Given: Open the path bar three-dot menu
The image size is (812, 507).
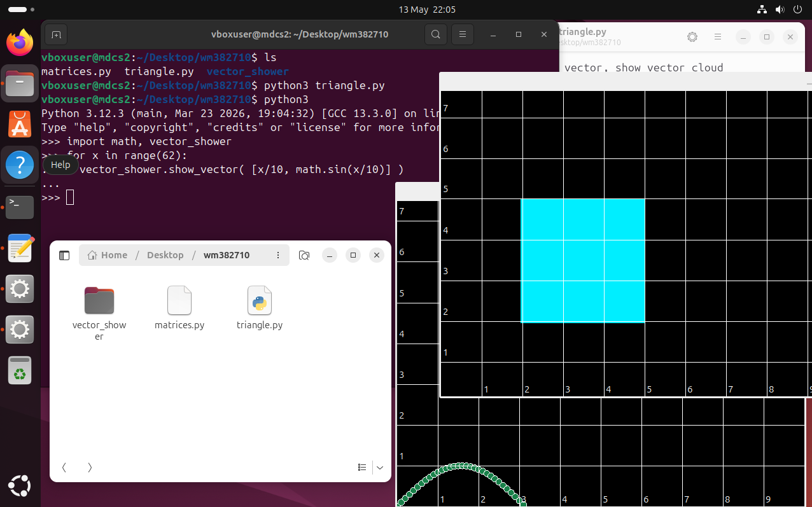Looking at the screenshot, I should click(278, 255).
